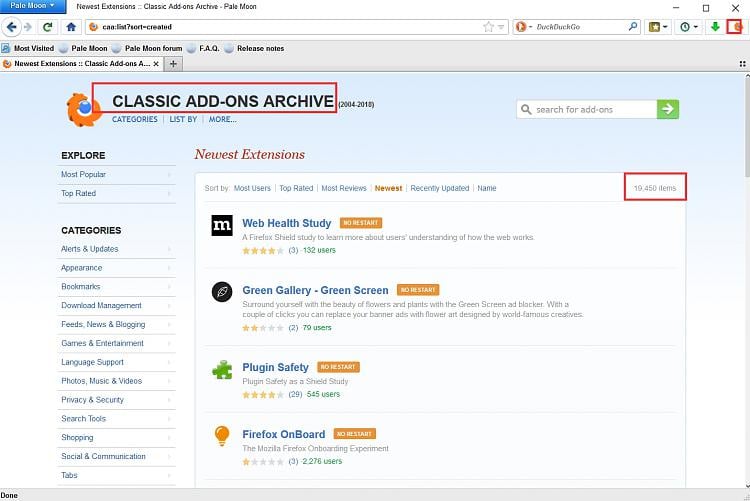The height and width of the screenshot is (501, 750).
Task: Reload the current page
Action: [47, 27]
